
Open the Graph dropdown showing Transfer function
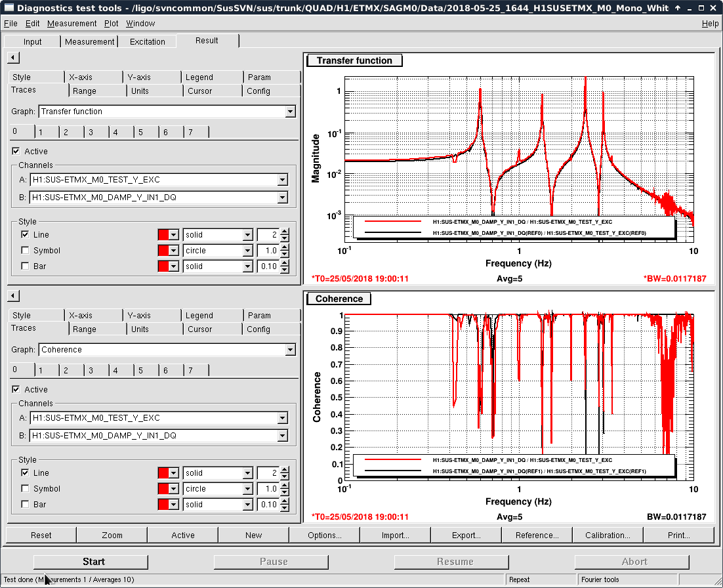[290, 112]
